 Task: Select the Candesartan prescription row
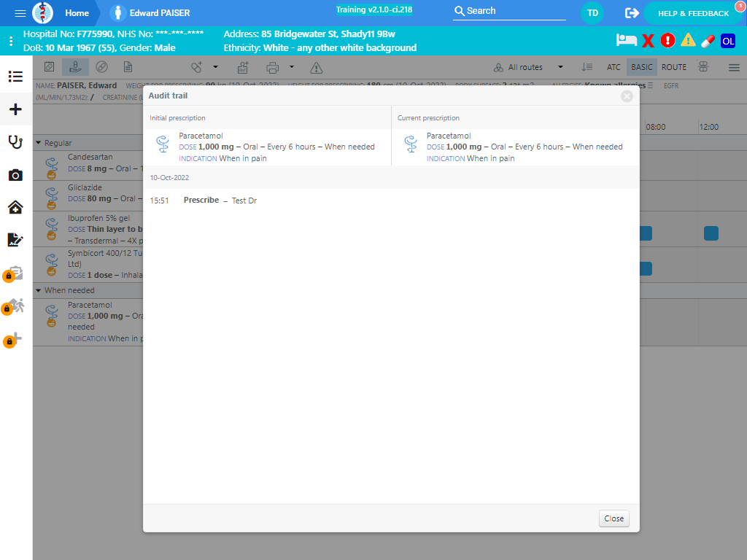point(88,165)
